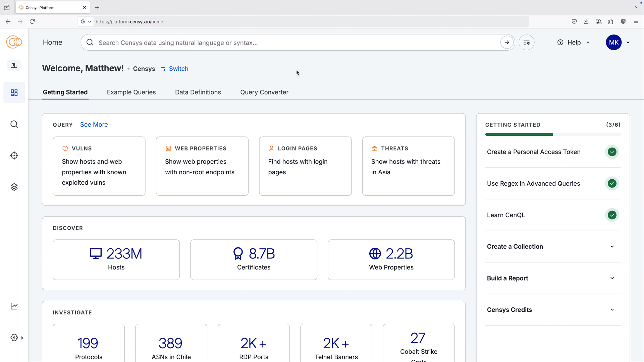This screenshot has height=362, width=644.
Task: Click the VULNS warning icon
Action: coord(65,148)
